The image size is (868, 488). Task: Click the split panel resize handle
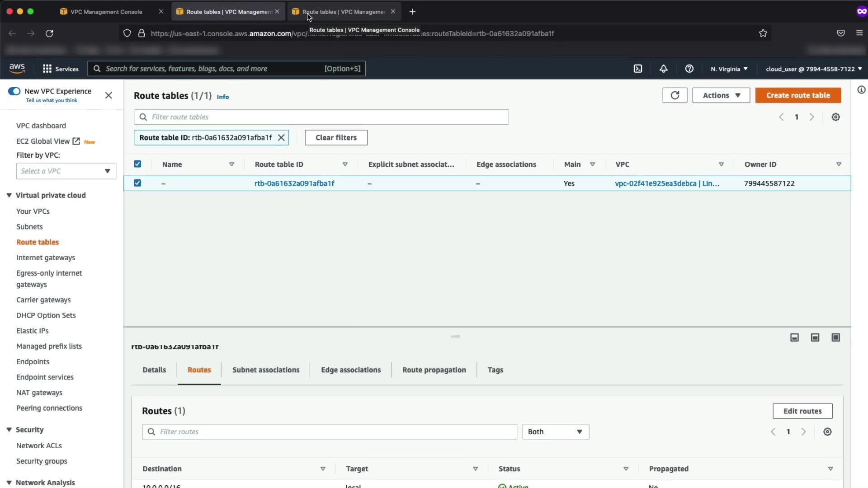coord(455,336)
